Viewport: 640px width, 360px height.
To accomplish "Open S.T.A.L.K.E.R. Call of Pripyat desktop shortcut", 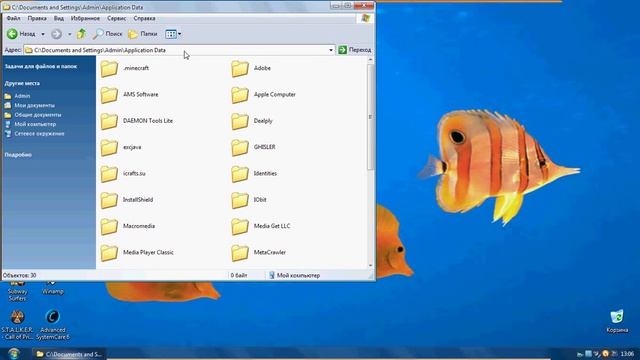I will 17,324.
